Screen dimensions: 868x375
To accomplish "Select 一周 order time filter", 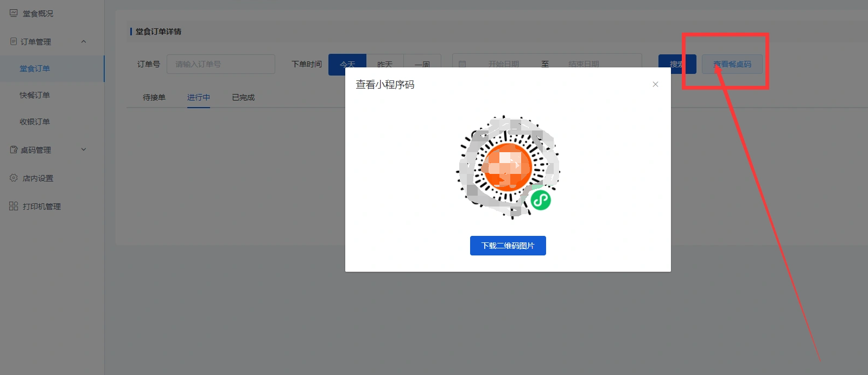I will click(422, 64).
